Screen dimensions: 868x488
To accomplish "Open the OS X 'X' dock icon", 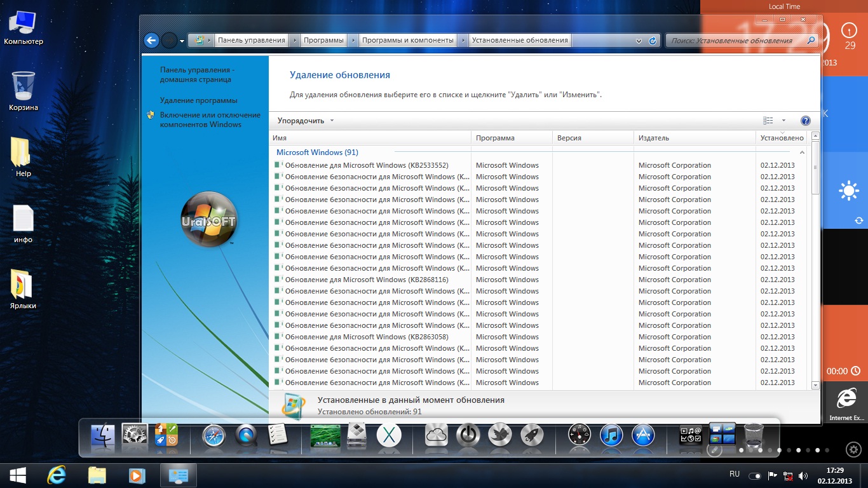I will 389,436.
